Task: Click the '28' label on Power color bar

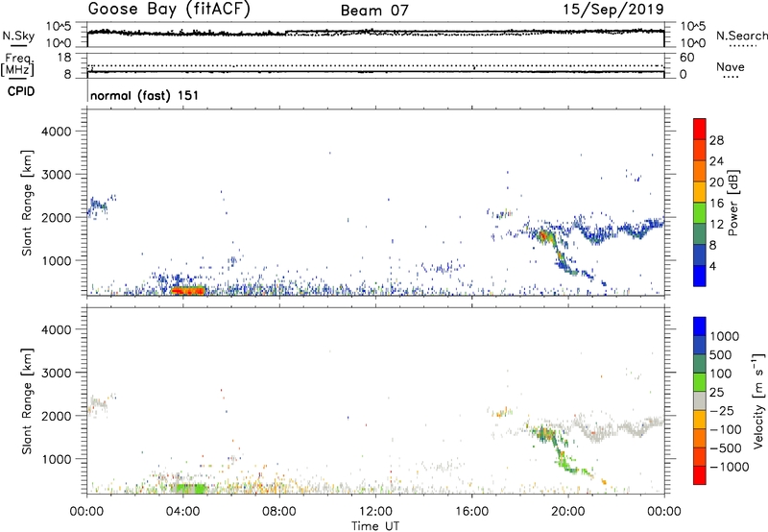Action: pyautogui.click(x=716, y=140)
